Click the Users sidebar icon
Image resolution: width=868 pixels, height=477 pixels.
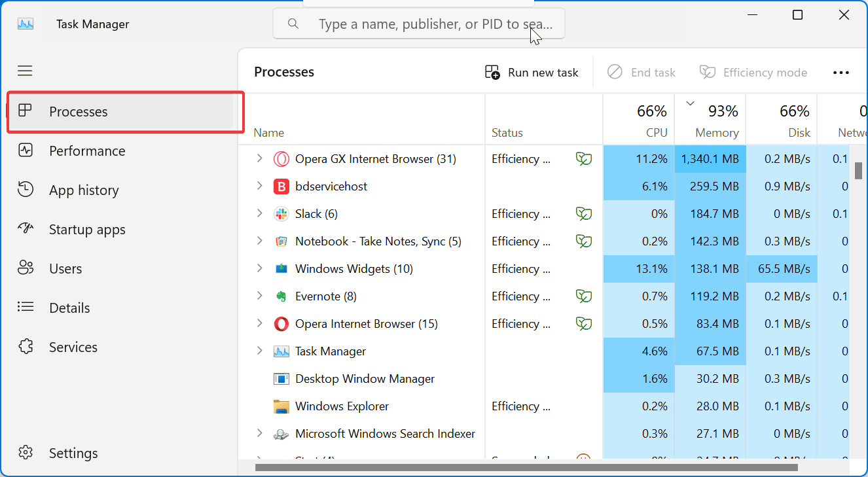25,268
